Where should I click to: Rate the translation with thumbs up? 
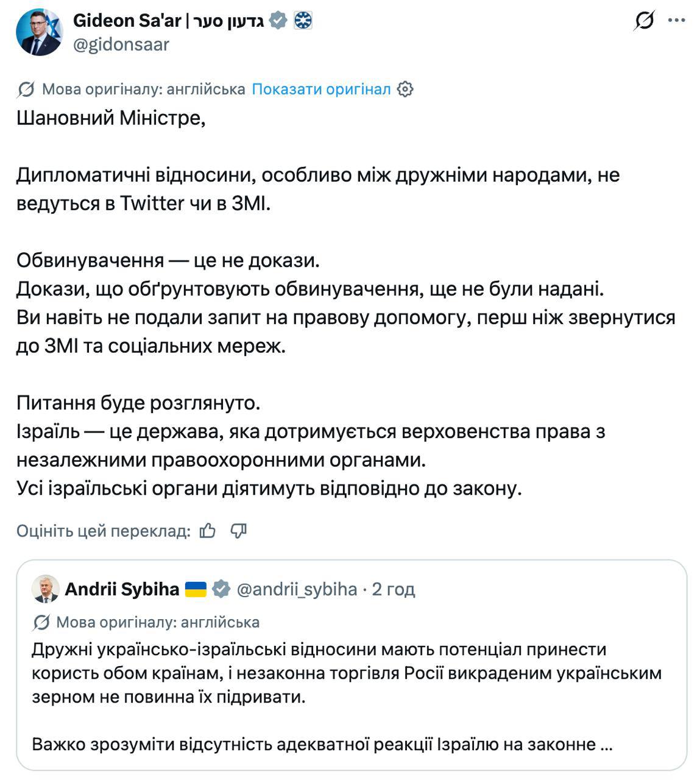point(208,531)
